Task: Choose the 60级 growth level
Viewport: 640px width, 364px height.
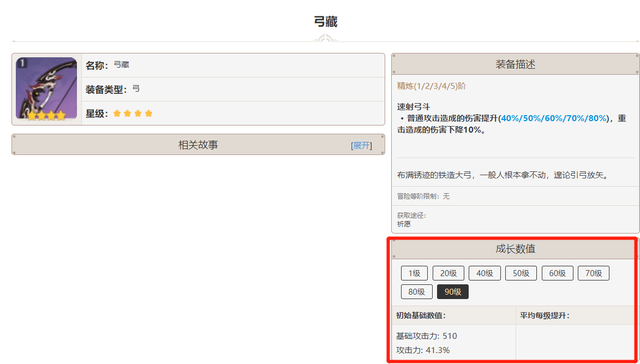Action: coord(557,273)
